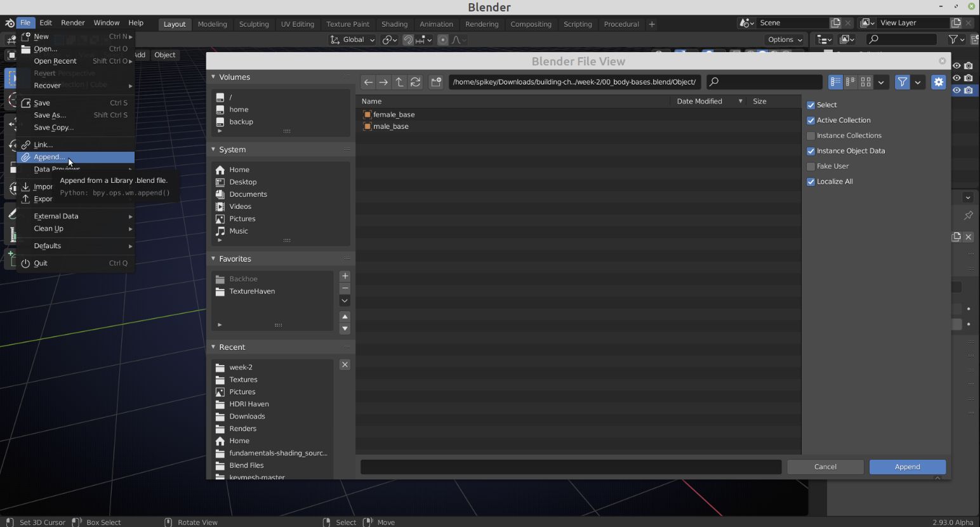This screenshot has width=980, height=527.
Task: Remove selected bookmark from Favorites
Action: click(345, 288)
